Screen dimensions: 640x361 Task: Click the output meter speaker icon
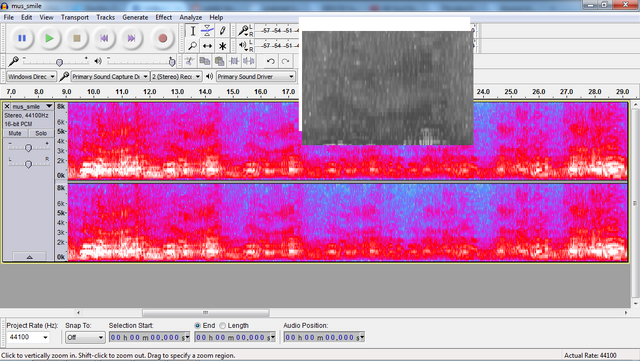[243, 45]
